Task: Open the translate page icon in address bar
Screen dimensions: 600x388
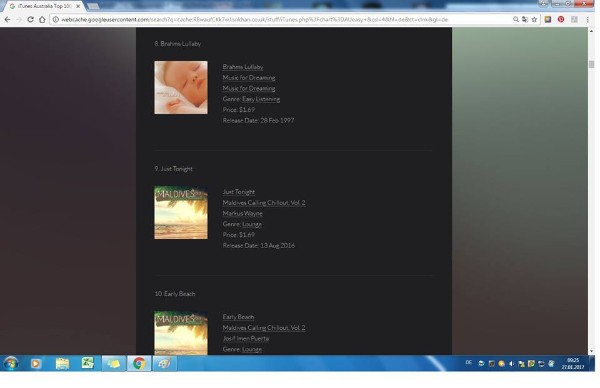Action: click(525, 20)
